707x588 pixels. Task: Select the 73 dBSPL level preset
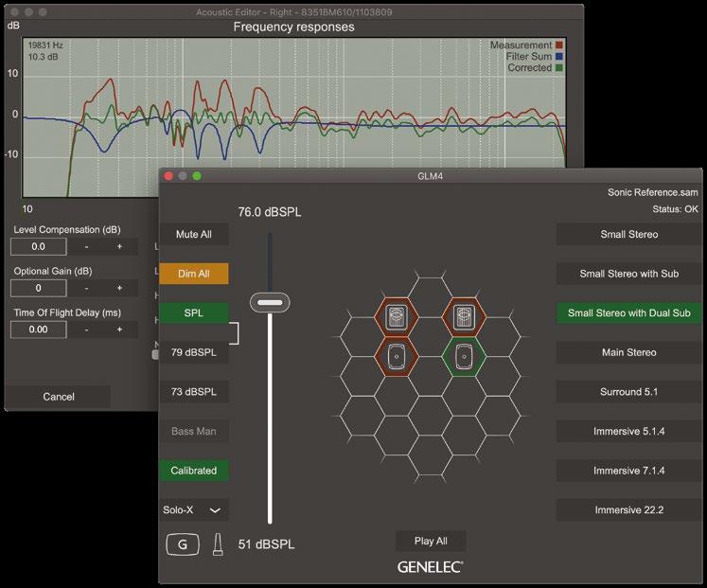[x=194, y=392]
